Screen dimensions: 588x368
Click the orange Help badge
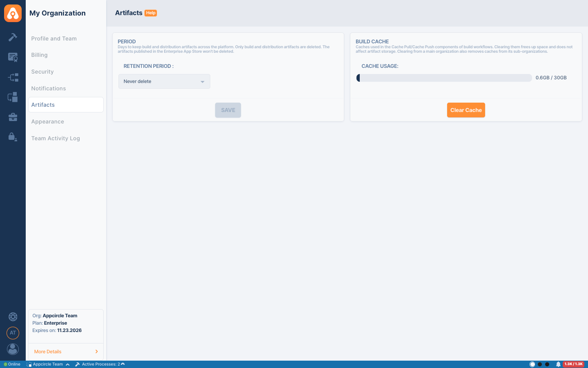pos(151,13)
